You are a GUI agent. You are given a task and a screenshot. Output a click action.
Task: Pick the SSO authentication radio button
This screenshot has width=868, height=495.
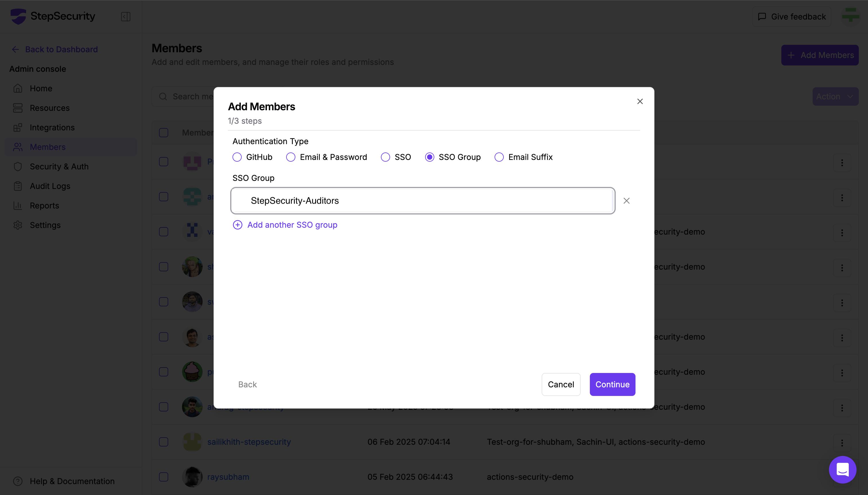coord(385,157)
